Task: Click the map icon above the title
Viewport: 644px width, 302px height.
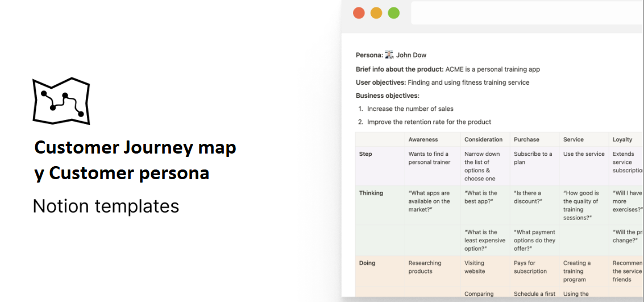Action: (61, 101)
